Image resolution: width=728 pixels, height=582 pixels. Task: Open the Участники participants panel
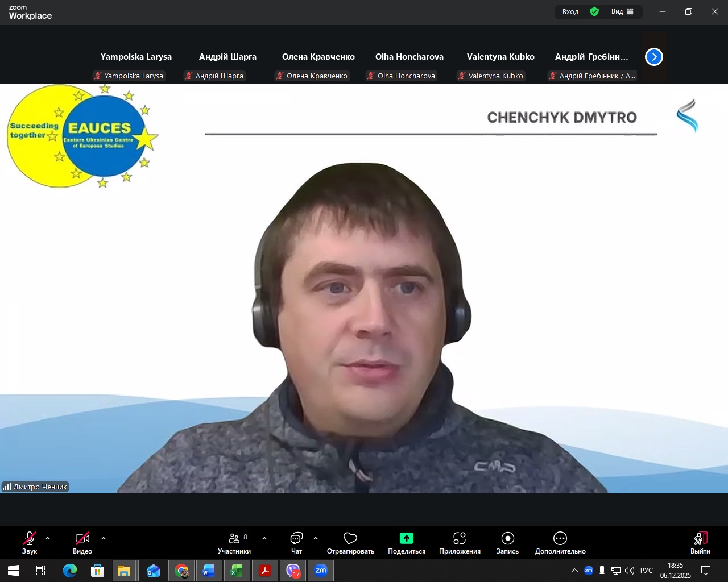click(234, 542)
